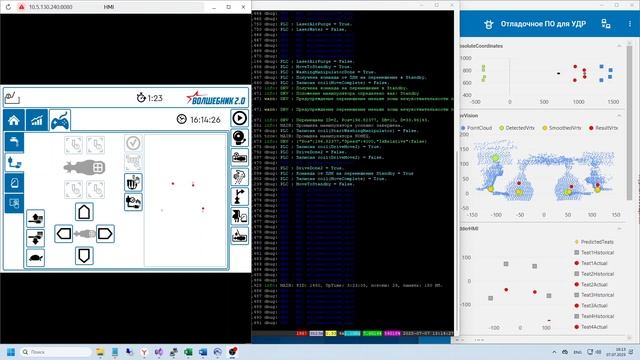Viewport: 640px width, 360px height.
Task: Click the alarm bell icon in HMI
Action: pos(239,138)
